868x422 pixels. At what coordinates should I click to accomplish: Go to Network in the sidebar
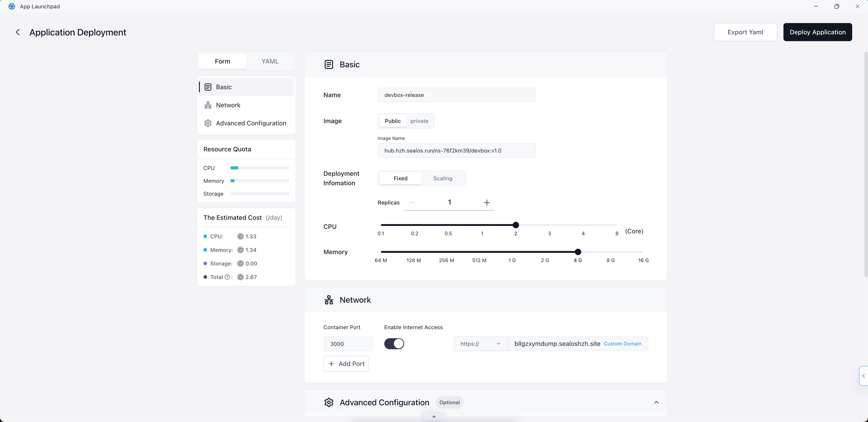pos(228,105)
